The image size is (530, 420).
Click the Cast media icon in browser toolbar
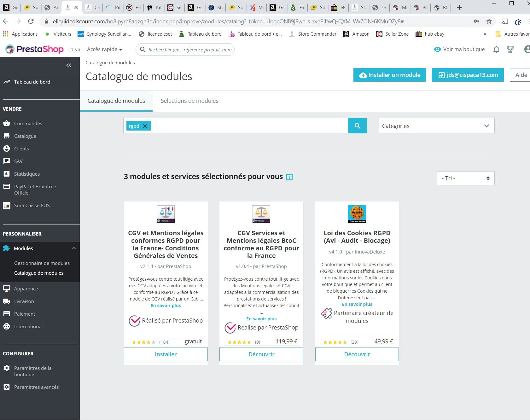(x=505, y=21)
